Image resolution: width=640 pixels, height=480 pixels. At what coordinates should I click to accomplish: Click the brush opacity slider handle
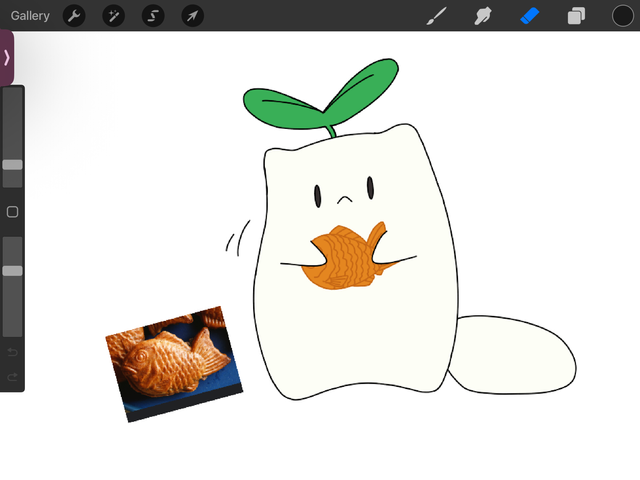pos(13,271)
